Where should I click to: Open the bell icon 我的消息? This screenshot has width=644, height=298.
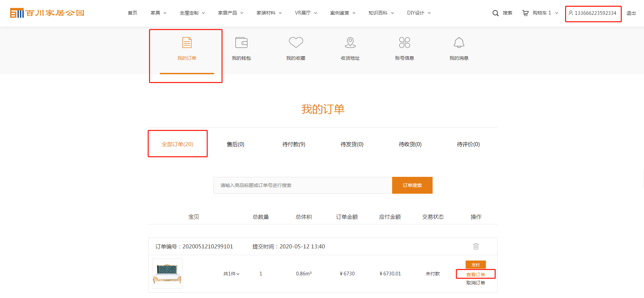(459, 43)
